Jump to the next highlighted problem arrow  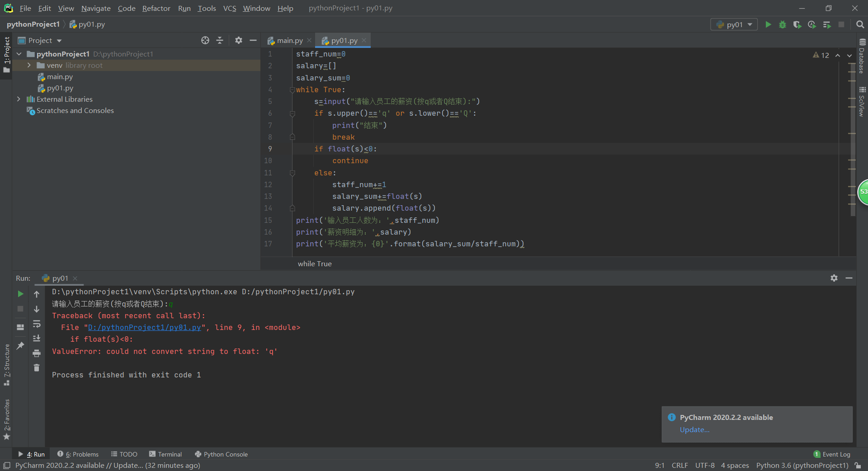[849, 55]
